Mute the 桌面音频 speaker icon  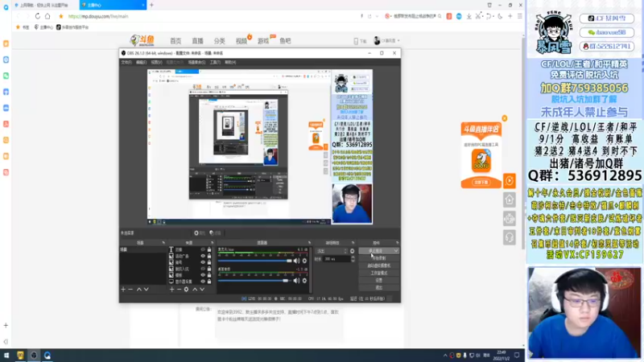click(x=296, y=281)
